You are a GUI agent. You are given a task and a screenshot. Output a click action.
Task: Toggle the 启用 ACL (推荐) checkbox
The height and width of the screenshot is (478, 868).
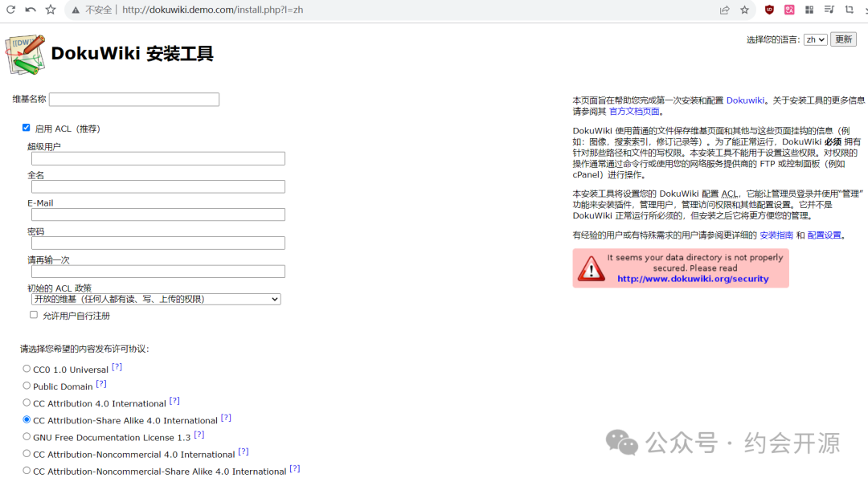(26, 127)
